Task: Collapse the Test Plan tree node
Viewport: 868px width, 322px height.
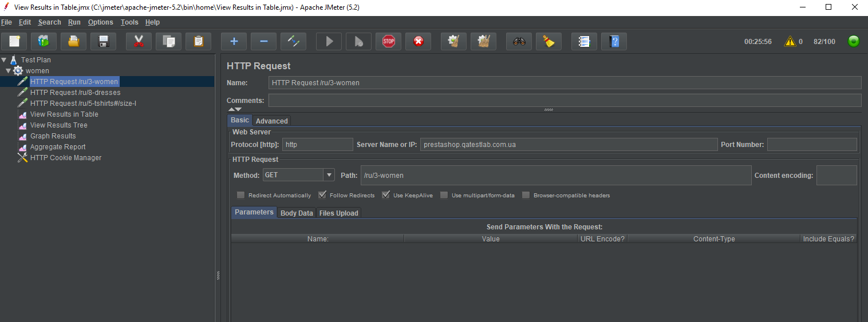Action: point(4,59)
